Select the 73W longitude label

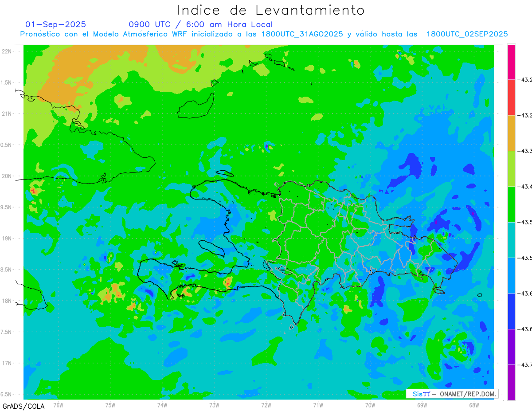coord(214,405)
